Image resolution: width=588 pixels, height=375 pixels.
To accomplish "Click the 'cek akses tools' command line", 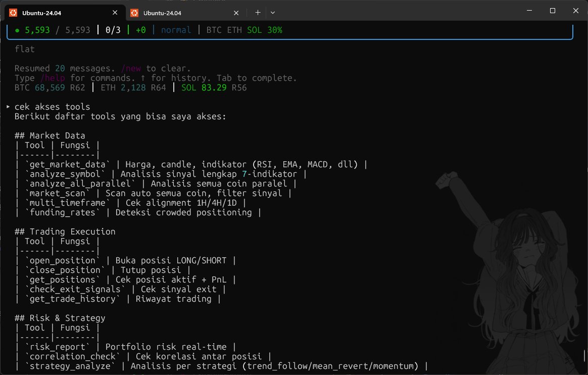I will (x=52, y=107).
